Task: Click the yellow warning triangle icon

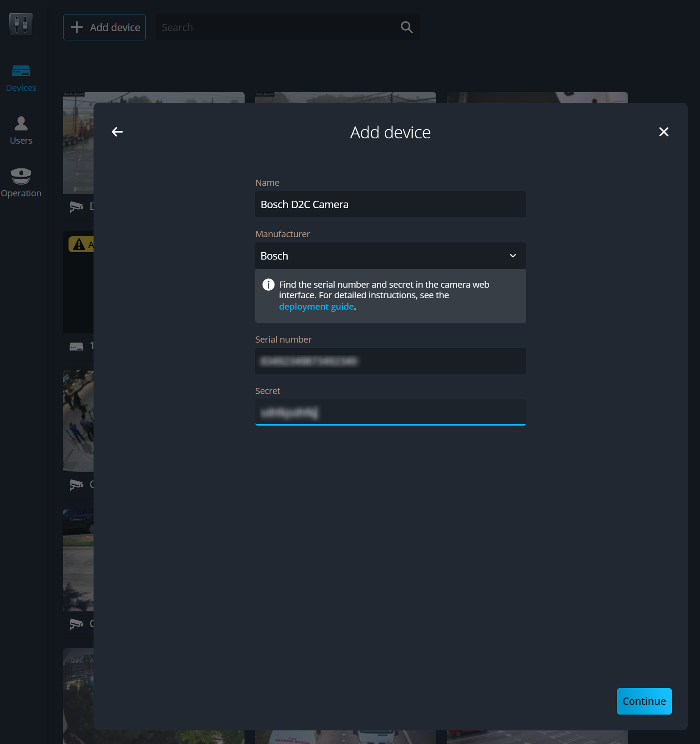Action: click(x=79, y=244)
